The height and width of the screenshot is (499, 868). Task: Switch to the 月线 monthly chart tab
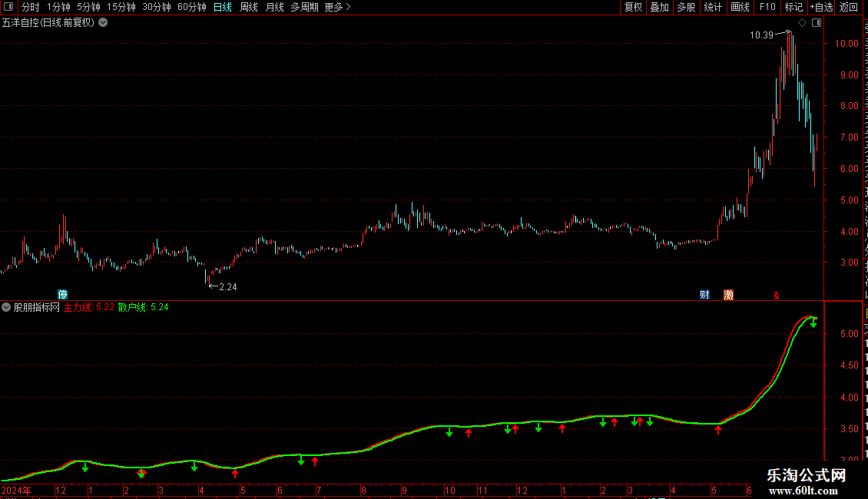tap(274, 7)
